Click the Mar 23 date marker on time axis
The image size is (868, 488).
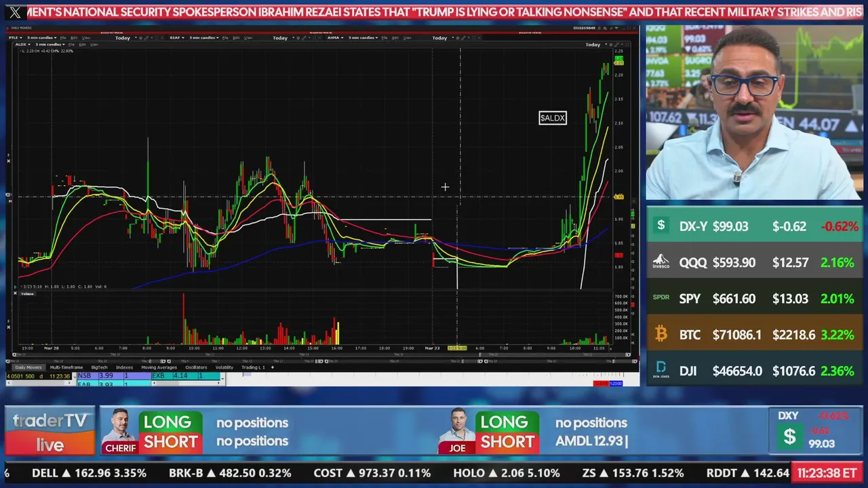(x=432, y=348)
